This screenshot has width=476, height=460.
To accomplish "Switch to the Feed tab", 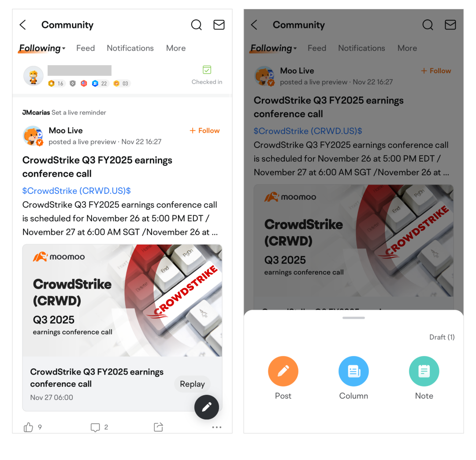I will click(86, 48).
